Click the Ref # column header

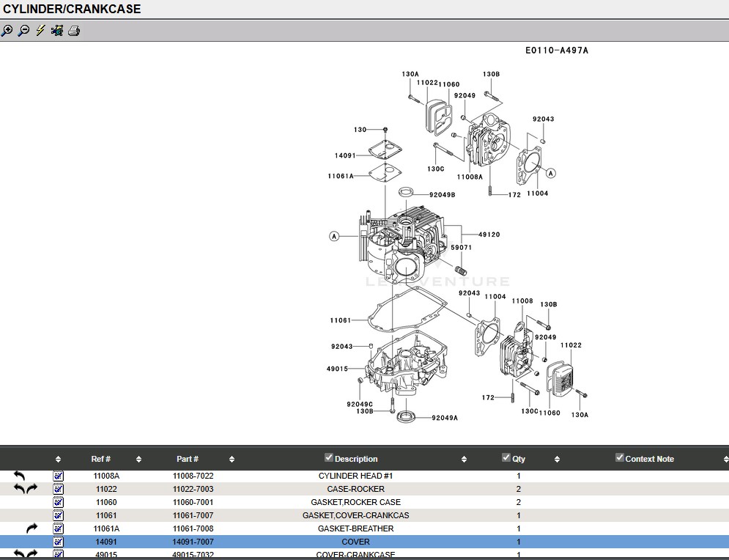coord(100,459)
